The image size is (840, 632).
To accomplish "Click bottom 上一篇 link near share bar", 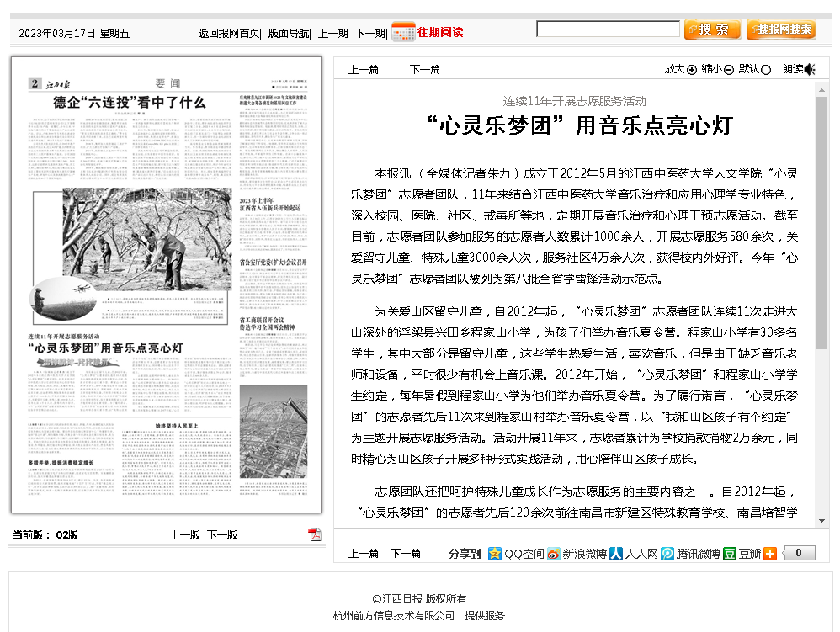I will coord(364,554).
